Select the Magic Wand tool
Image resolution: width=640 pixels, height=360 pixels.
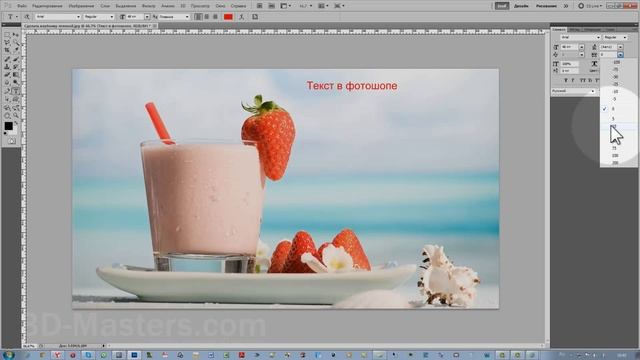[16, 42]
